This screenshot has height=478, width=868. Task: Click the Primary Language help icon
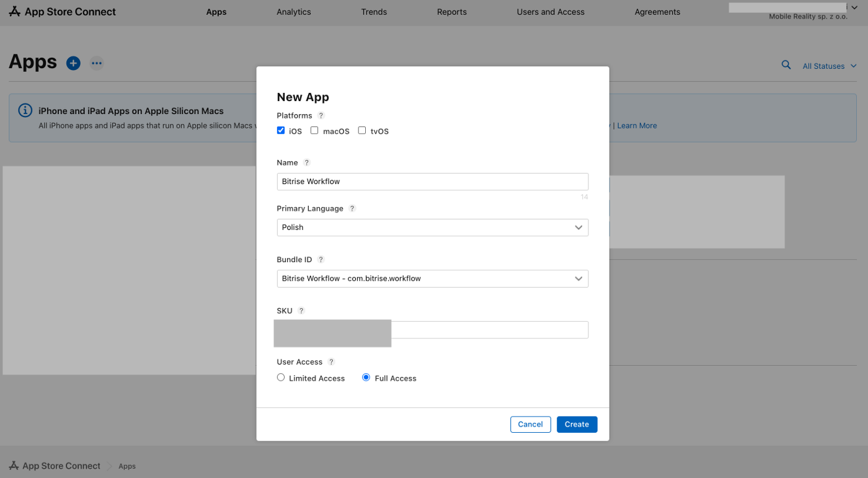coord(352,209)
